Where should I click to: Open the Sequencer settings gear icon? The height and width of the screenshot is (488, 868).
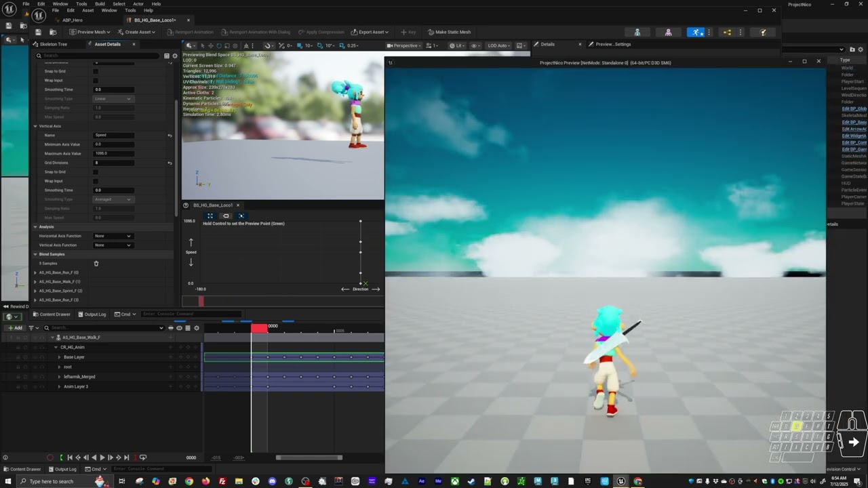pos(197,328)
